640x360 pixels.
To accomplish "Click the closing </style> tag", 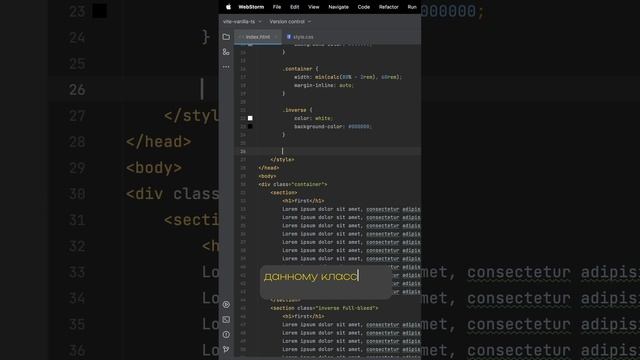I will (x=282, y=160).
